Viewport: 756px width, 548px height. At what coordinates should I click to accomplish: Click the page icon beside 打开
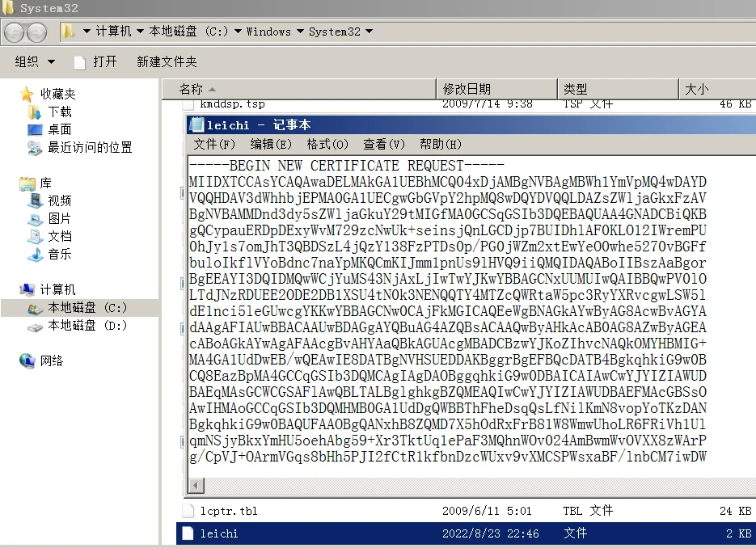80,62
